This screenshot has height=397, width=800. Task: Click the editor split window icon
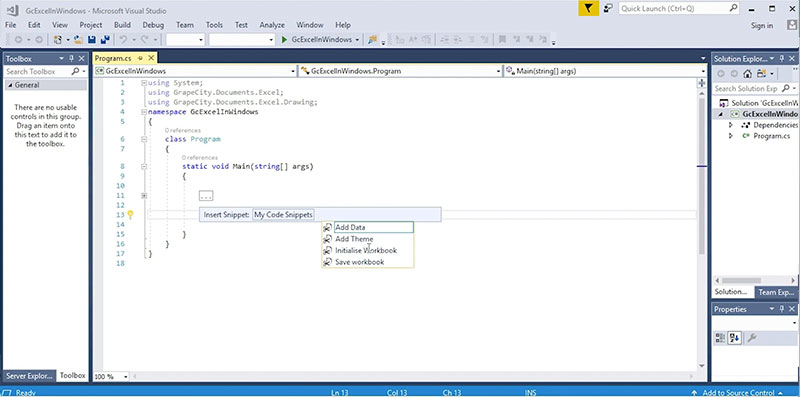(x=702, y=83)
